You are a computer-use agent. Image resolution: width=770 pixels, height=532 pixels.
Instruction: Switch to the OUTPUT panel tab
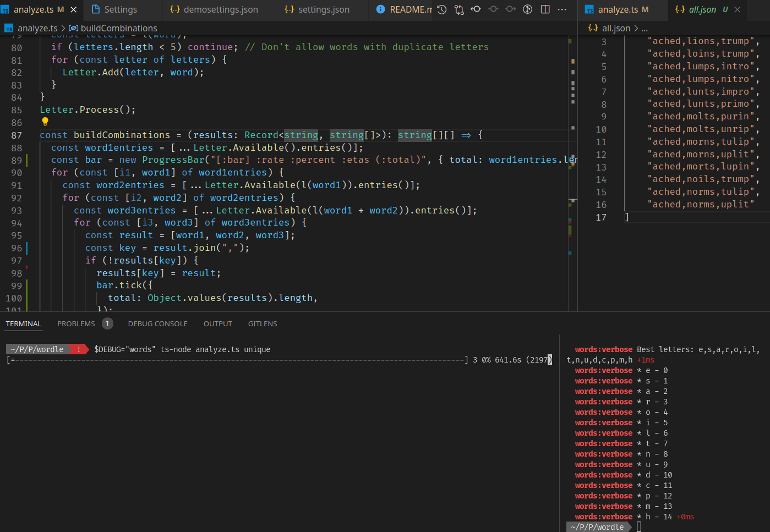(218, 323)
